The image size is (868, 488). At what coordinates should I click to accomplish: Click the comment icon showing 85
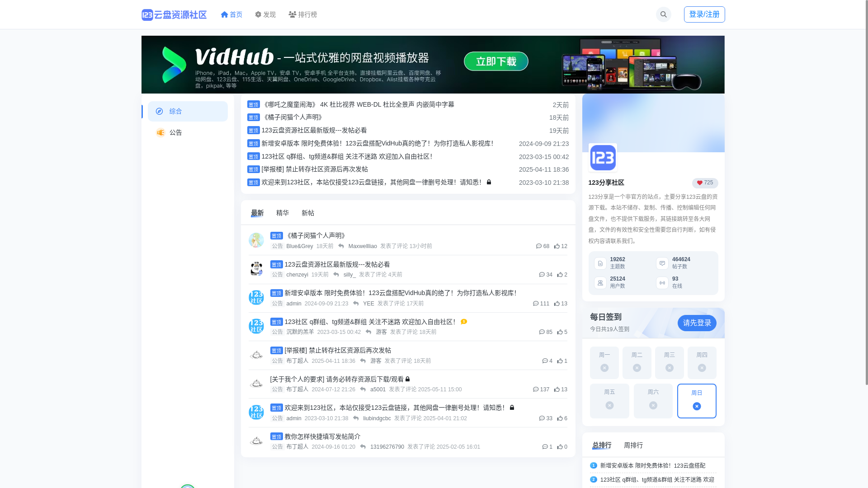point(542,332)
